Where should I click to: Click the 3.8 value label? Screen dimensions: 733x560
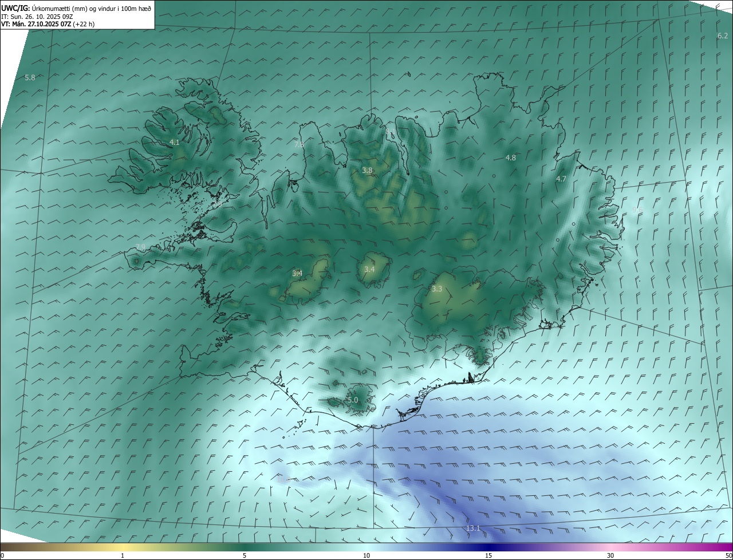coord(367,171)
